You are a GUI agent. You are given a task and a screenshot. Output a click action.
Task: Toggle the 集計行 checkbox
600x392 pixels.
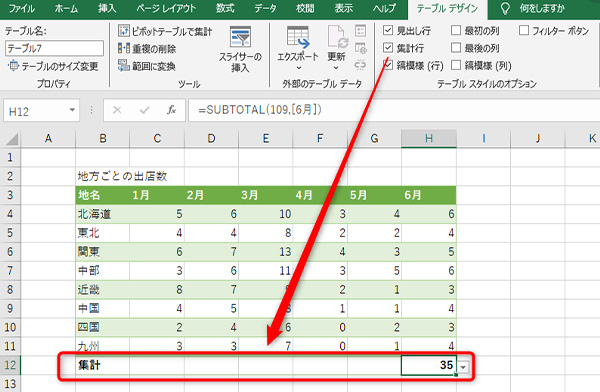pos(388,48)
